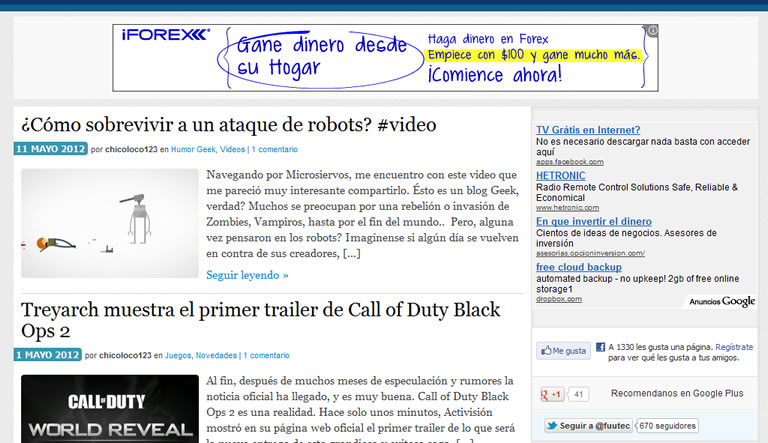Open the Juegos category link

(178, 355)
